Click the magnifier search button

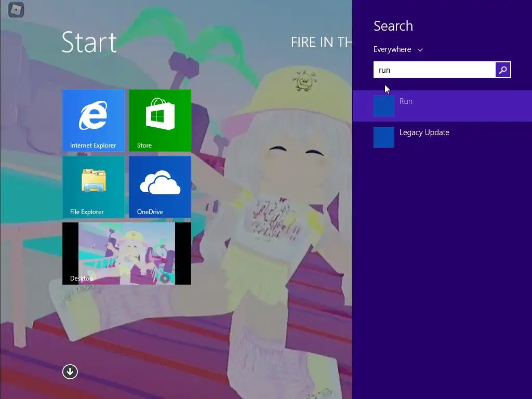coord(503,70)
